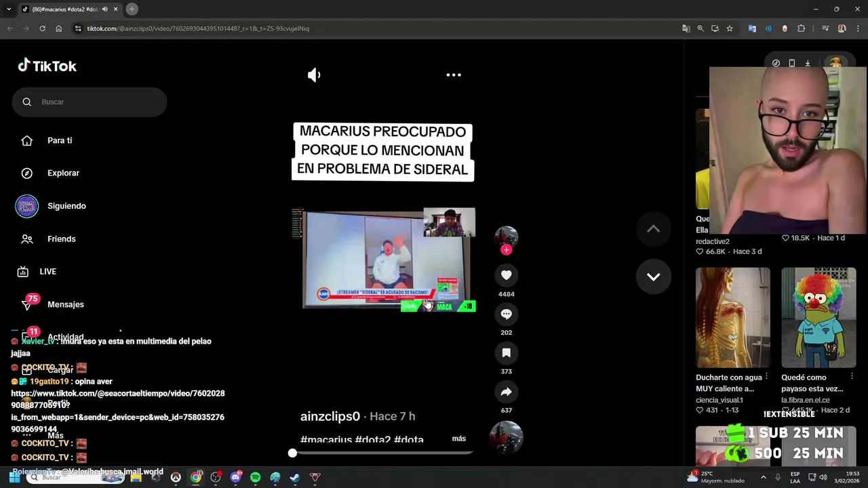The width and height of the screenshot is (868, 488).
Task: Open the Google Translate extension
Action: [752, 28]
